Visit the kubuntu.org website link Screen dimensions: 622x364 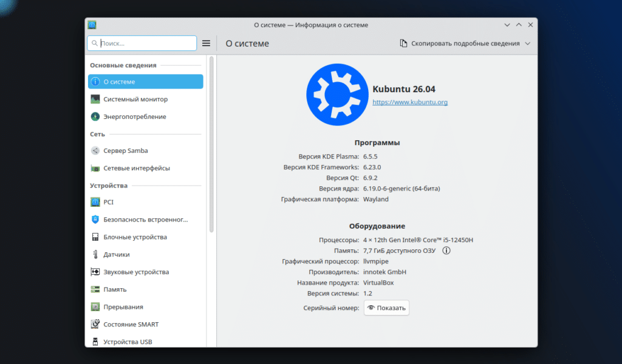(x=410, y=102)
